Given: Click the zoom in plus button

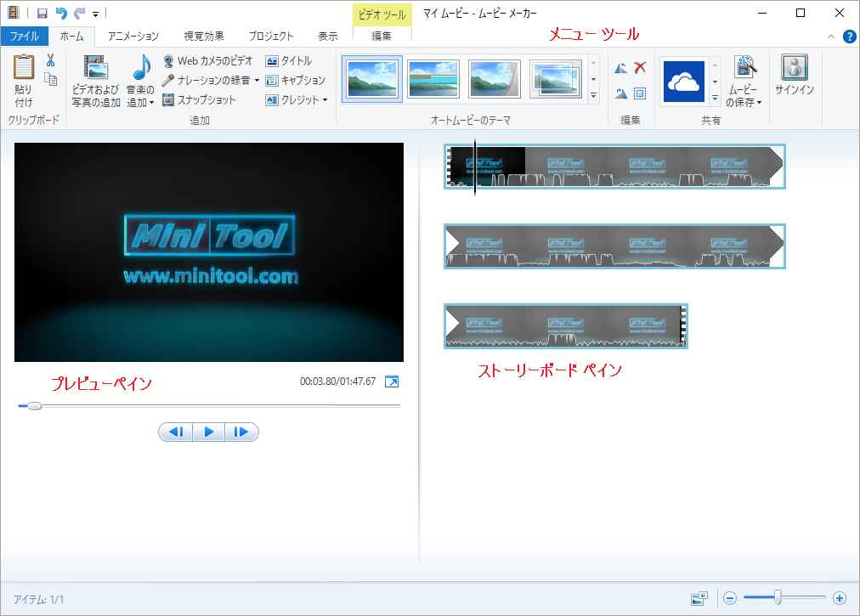Looking at the screenshot, I should point(840,598).
